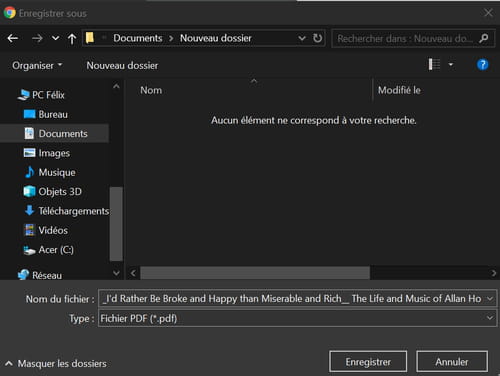
Task: Close the Enregistrer sous dialog
Action: coord(488,13)
